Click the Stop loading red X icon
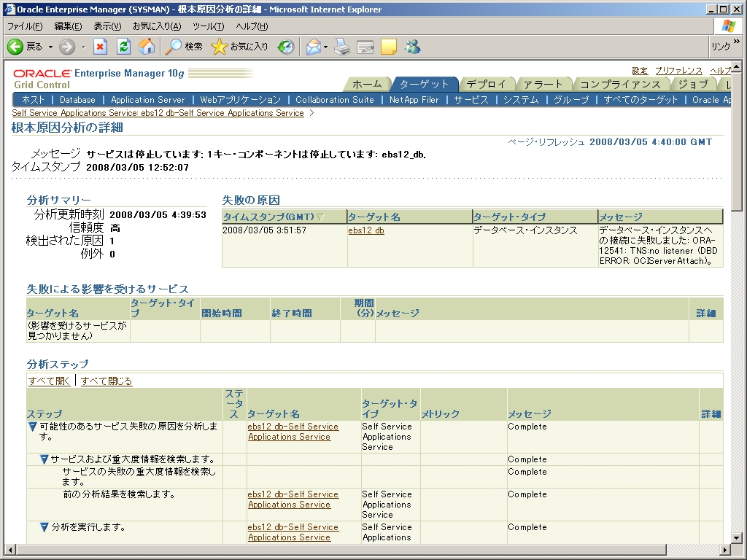The width and height of the screenshot is (747, 560). pos(99,47)
